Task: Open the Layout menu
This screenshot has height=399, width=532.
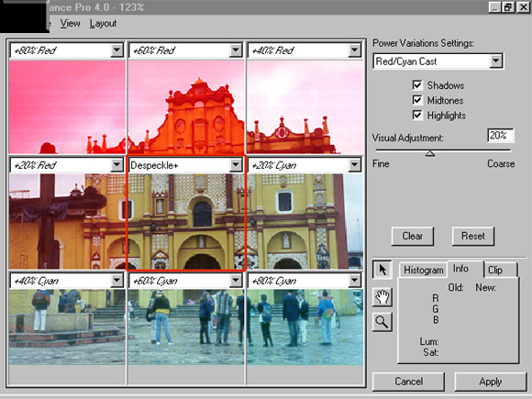Action: coord(103,24)
